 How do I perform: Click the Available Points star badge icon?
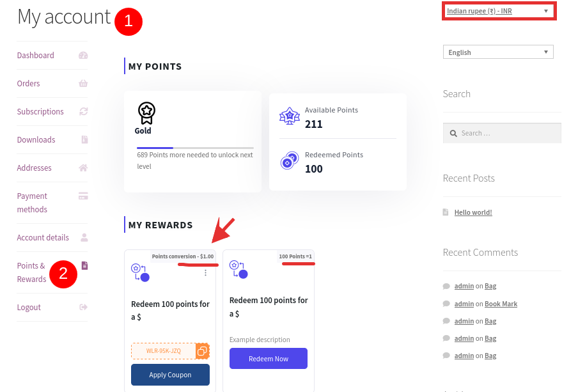point(290,116)
